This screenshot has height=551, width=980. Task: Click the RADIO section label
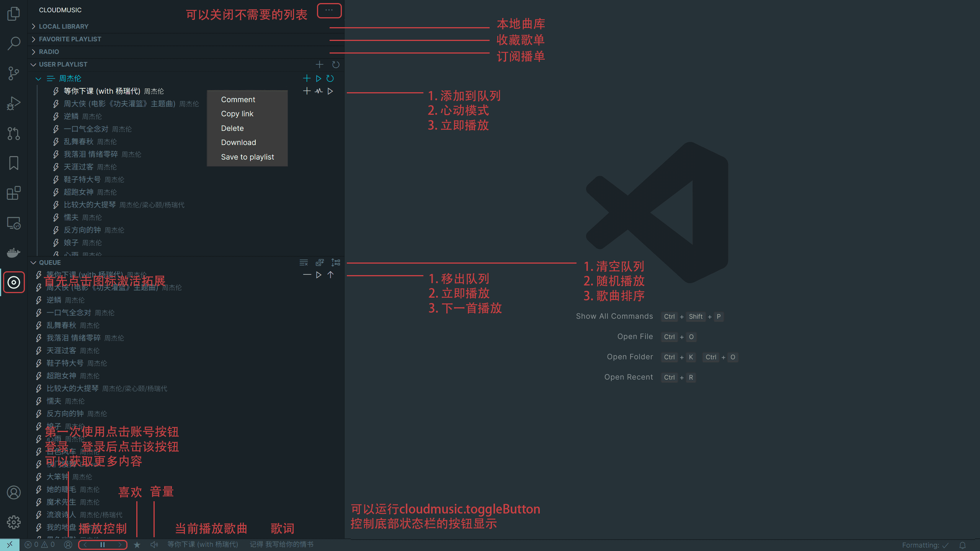pos(49,51)
